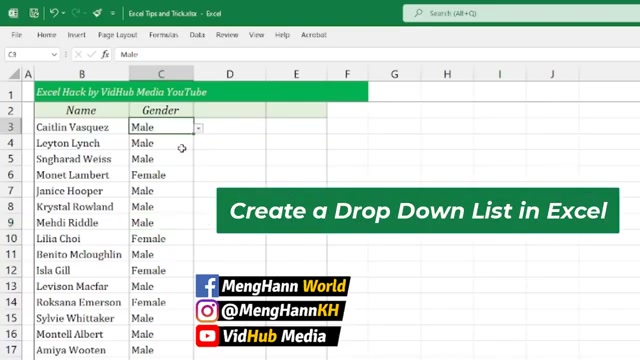Viewport: 640px width, 360px height.
Task: Click the Cancel X icon in formula bar
Action: click(78, 54)
